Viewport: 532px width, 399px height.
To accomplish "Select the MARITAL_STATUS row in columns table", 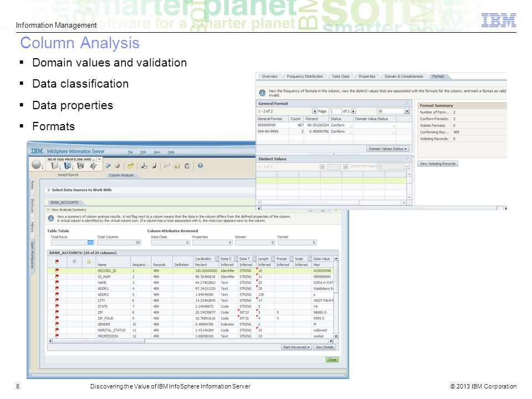I will click(x=190, y=330).
